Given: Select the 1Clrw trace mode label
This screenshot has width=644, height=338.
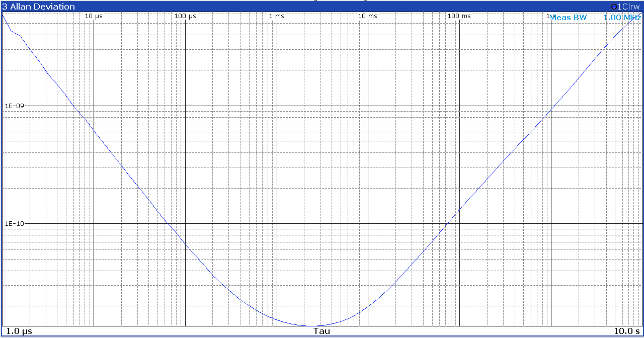Looking at the screenshot, I should (628, 7).
